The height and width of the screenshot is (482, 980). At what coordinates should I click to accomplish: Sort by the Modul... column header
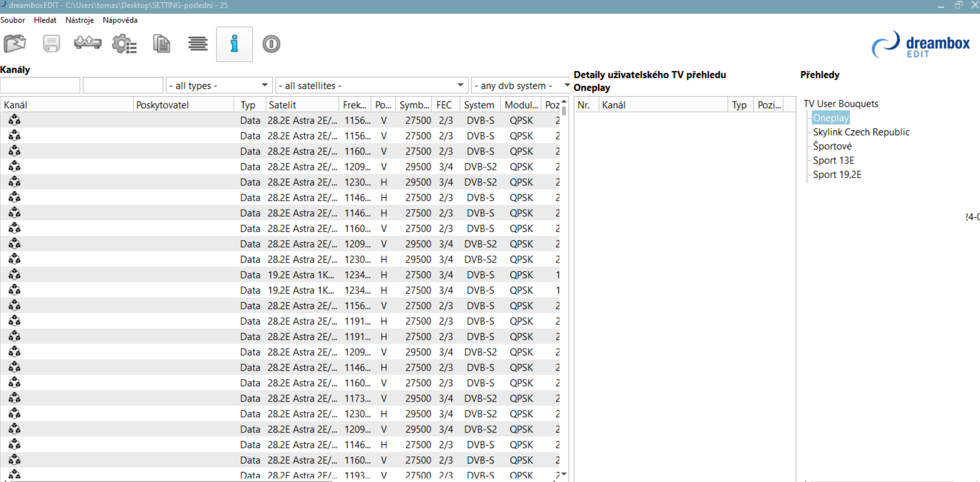click(521, 105)
